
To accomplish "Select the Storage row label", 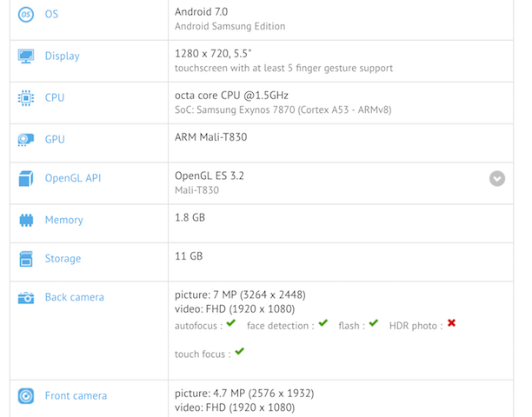I will tap(63, 259).
